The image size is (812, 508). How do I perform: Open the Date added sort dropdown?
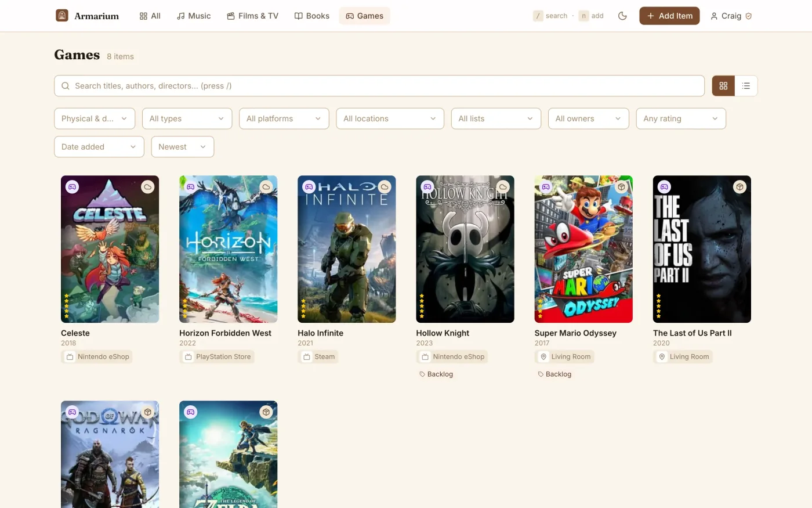point(99,147)
